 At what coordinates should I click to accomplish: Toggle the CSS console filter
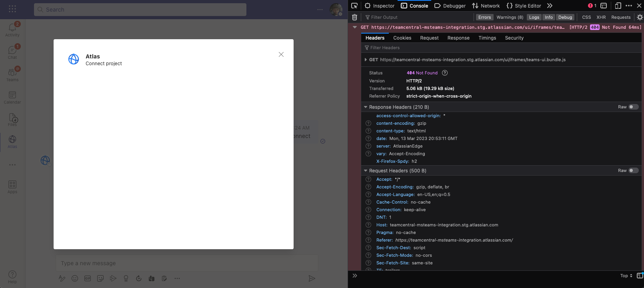[586, 17]
